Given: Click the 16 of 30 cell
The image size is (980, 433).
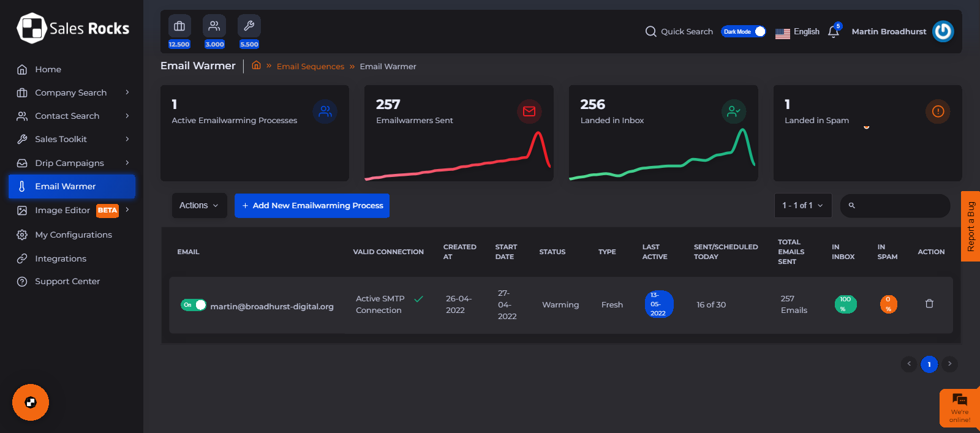Looking at the screenshot, I should [x=711, y=304].
